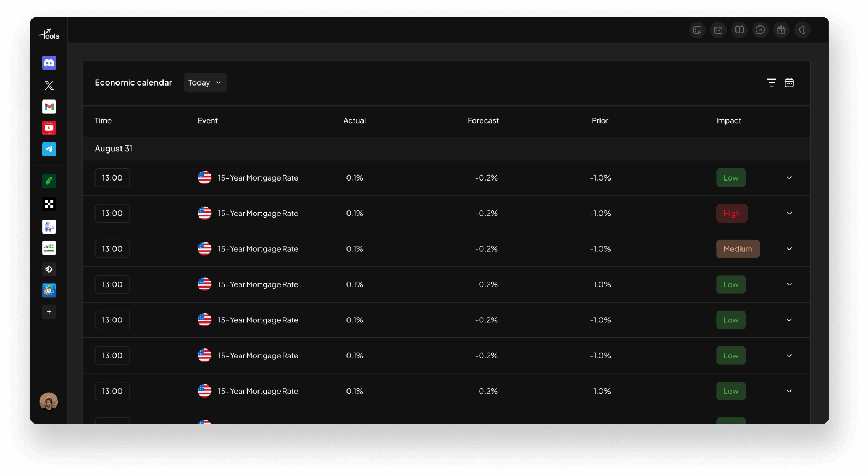Open the chat bubble icon in top bar

click(760, 30)
